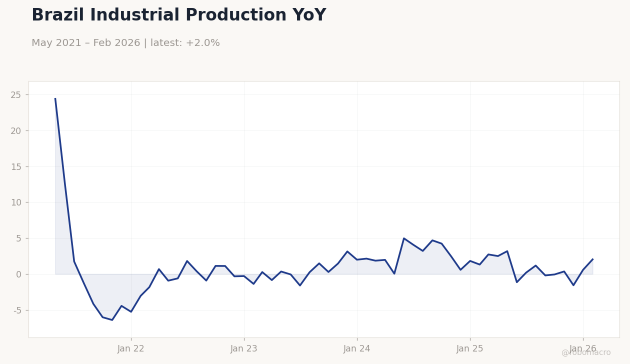
Task: Click the y-axis label -5
Action: pyautogui.click(x=17, y=310)
